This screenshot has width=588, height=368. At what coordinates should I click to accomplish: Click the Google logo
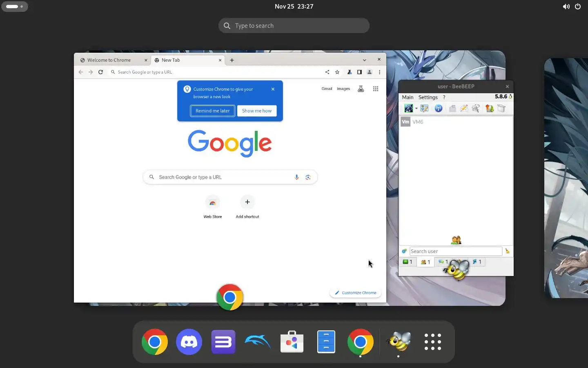[x=230, y=144]
